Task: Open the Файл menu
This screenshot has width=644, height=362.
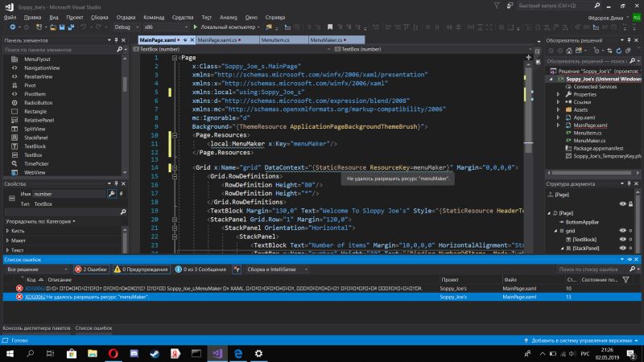Action: [10, 17]
